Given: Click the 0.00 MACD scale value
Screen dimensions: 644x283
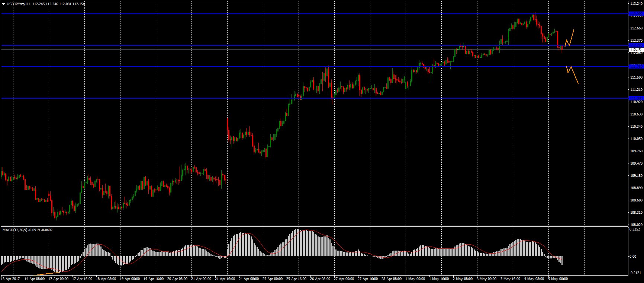Looking at the screenshot, I should point(633,257).
